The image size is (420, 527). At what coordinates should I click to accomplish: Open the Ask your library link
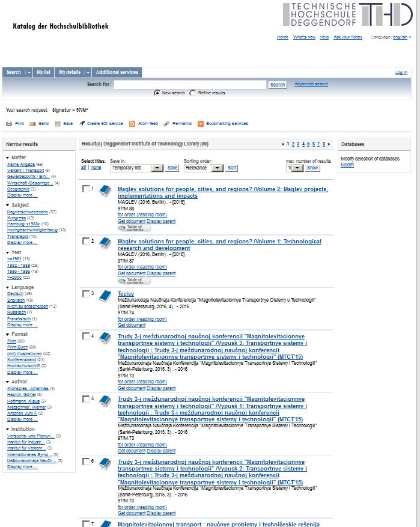[348, 37]
